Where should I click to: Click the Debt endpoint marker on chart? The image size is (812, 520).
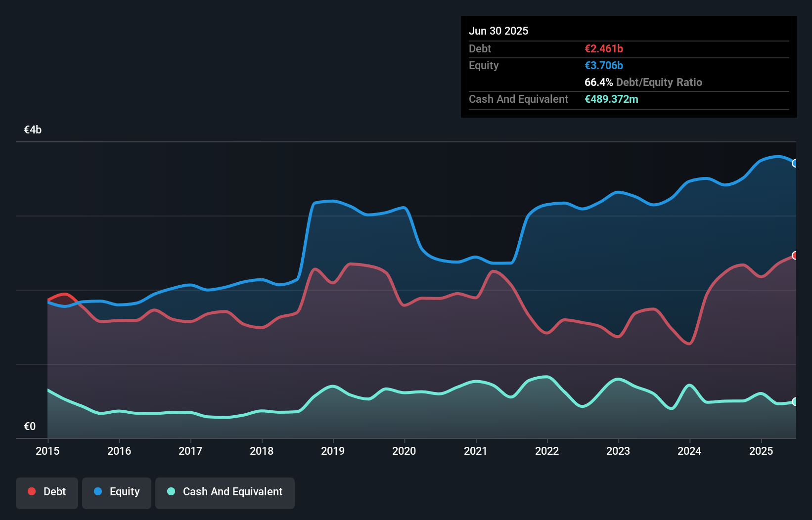tap(795, 256)
